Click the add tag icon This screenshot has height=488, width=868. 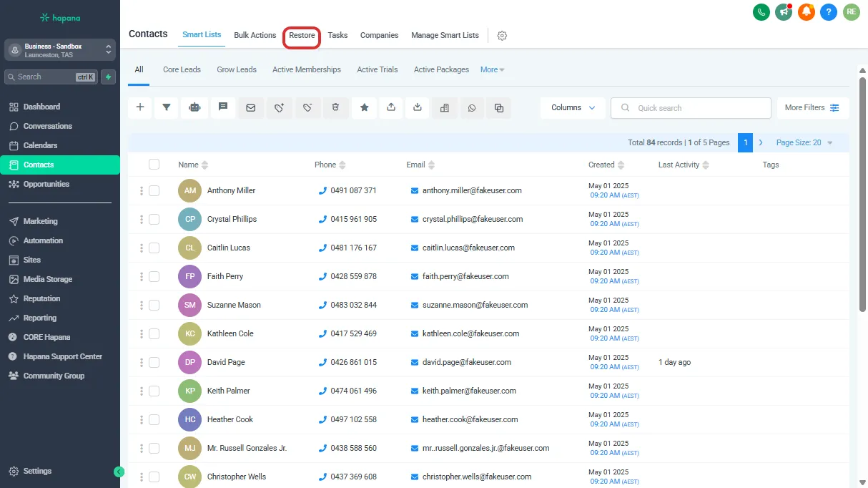pyautogui.click(x=279, y=107)
